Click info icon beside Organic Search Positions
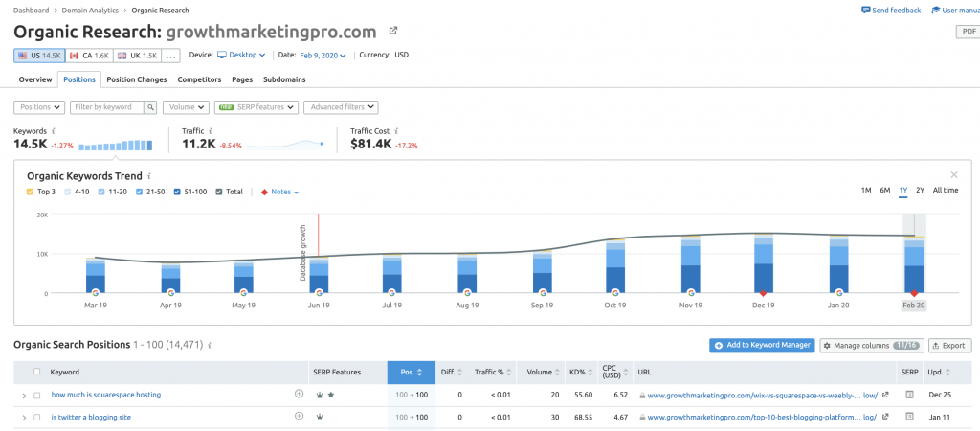The height and width of the screenshot is (431, 980). [x=210, y=346]
